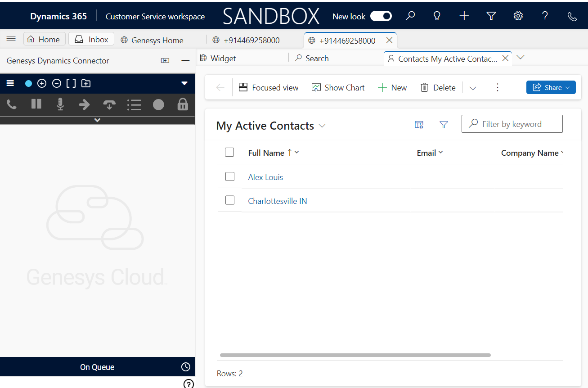Switch to the Inbox tab
Viewport: 588px width, 388px height.
91,39
